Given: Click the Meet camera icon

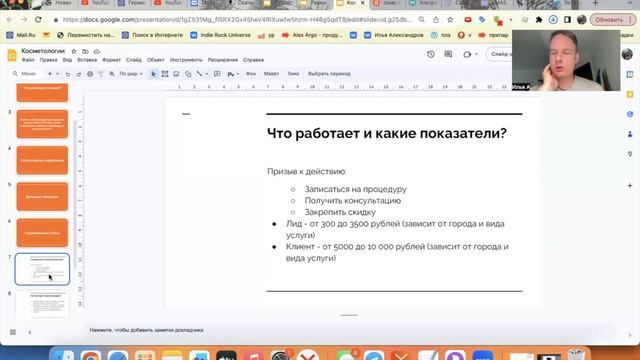Looking at the screenshot, I should (x=467, y=54).
